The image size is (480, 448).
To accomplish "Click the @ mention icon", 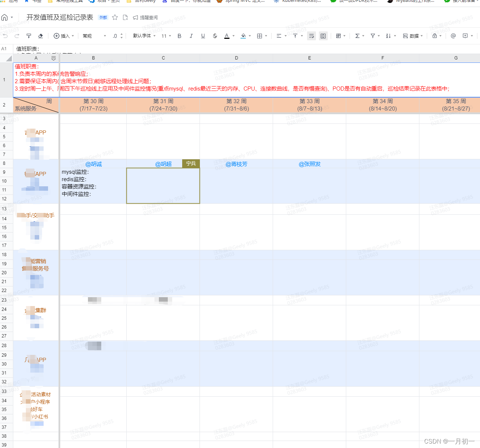I will coord(453,36).
